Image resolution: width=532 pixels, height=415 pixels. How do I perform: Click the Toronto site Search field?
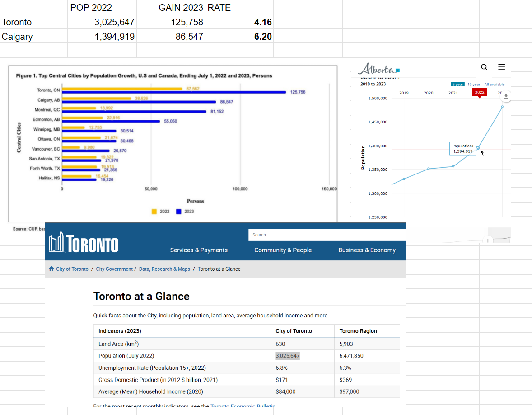point(327,235)
